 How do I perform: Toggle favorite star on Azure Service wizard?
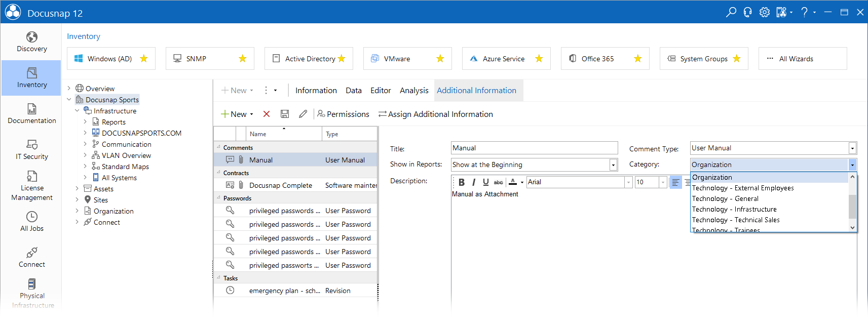point(539,59)
